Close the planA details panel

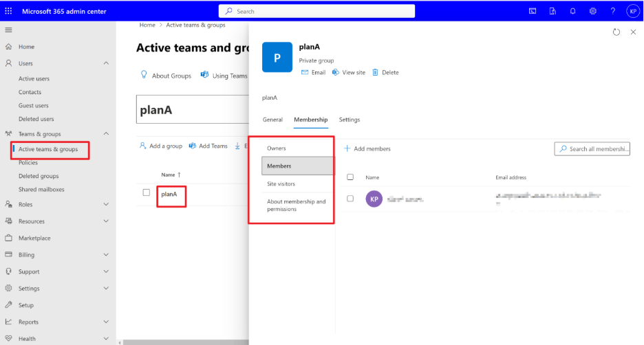tap(633, 32)
